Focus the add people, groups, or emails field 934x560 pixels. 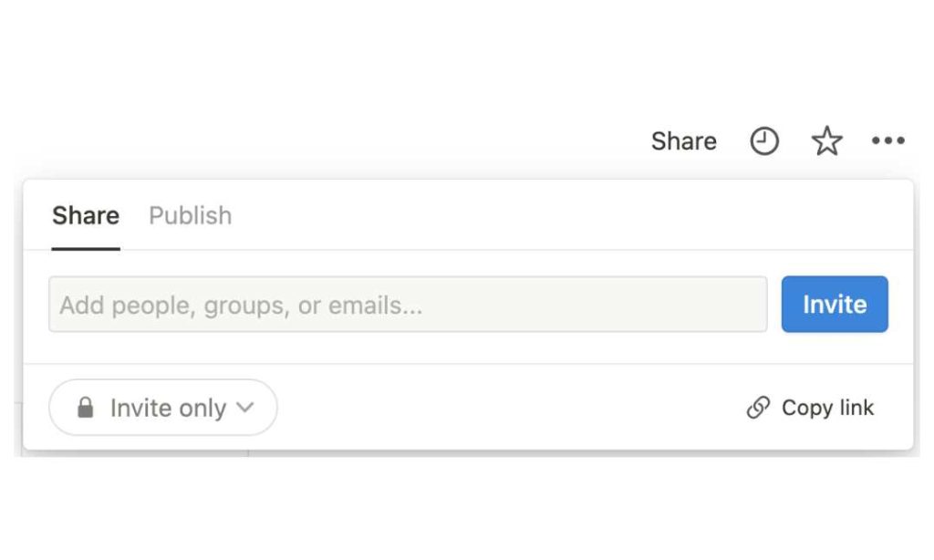tap(407, 305)
